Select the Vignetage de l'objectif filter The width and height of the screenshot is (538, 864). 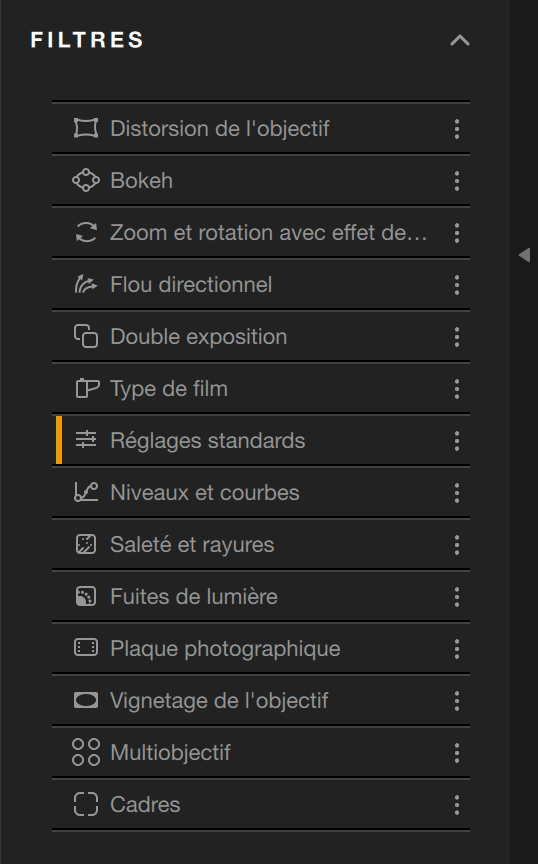(x=261, y=700)
